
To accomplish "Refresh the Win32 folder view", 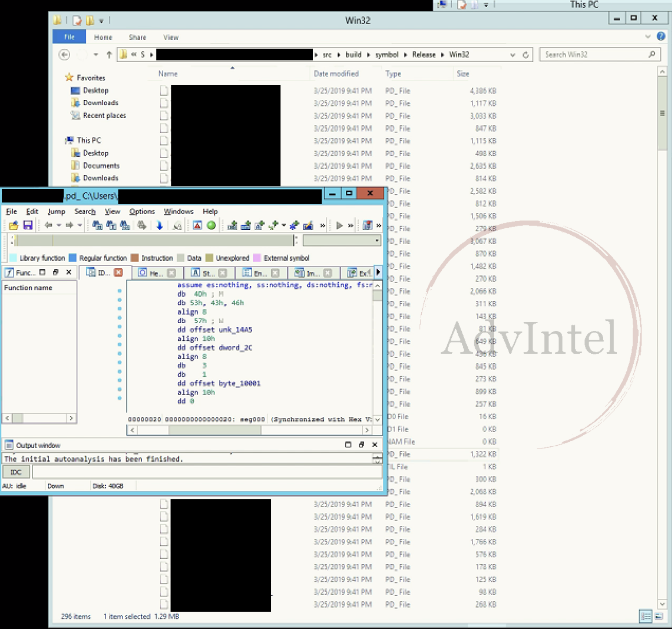I will coord(526,55).
